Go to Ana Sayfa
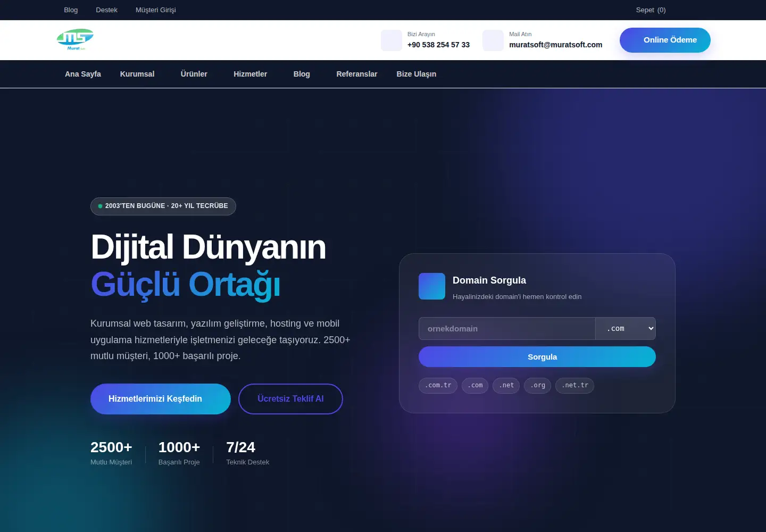 click(x=83, y=74)
